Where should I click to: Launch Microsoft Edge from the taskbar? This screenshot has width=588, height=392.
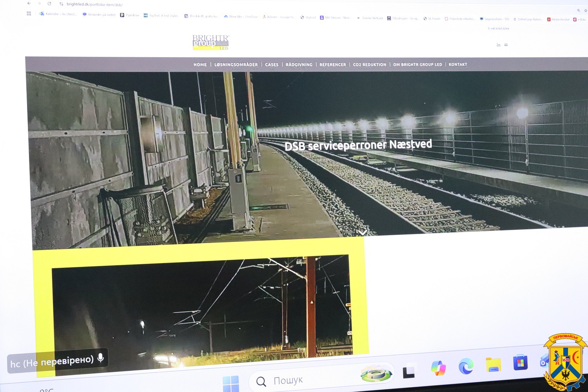click(x=466, y=367)
